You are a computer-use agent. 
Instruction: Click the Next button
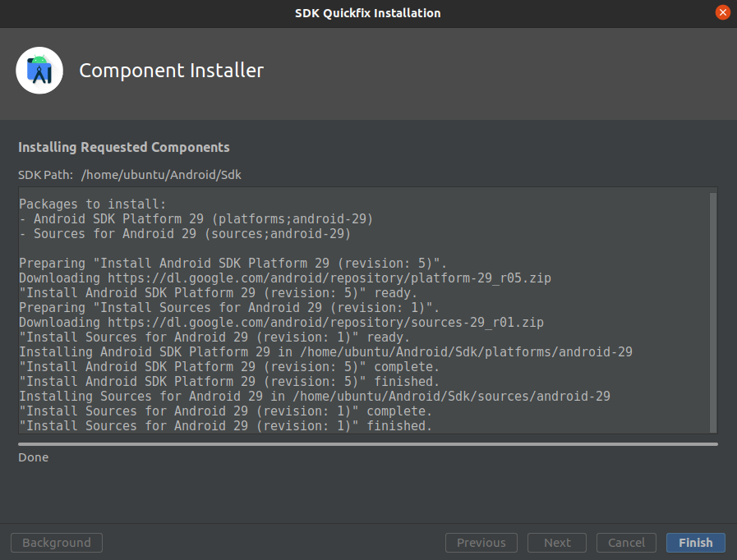tap(557, 543)
